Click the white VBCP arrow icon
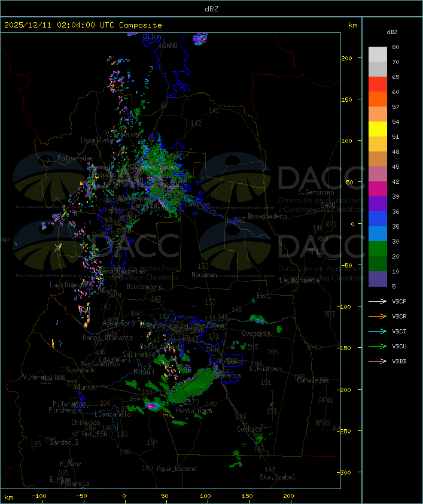Screen dimensions: 423x504 378,301
